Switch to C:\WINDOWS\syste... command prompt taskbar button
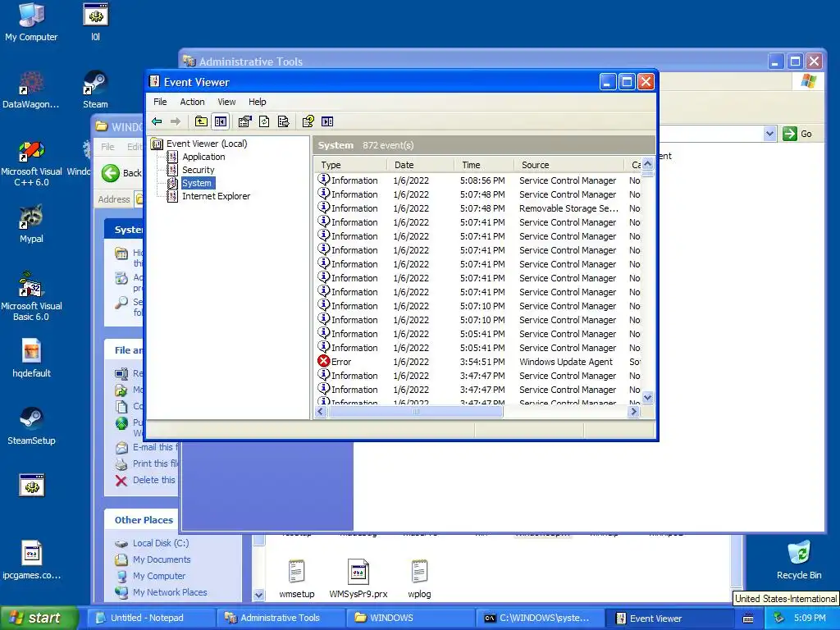 pyautogui.click(x=540, y=618)
